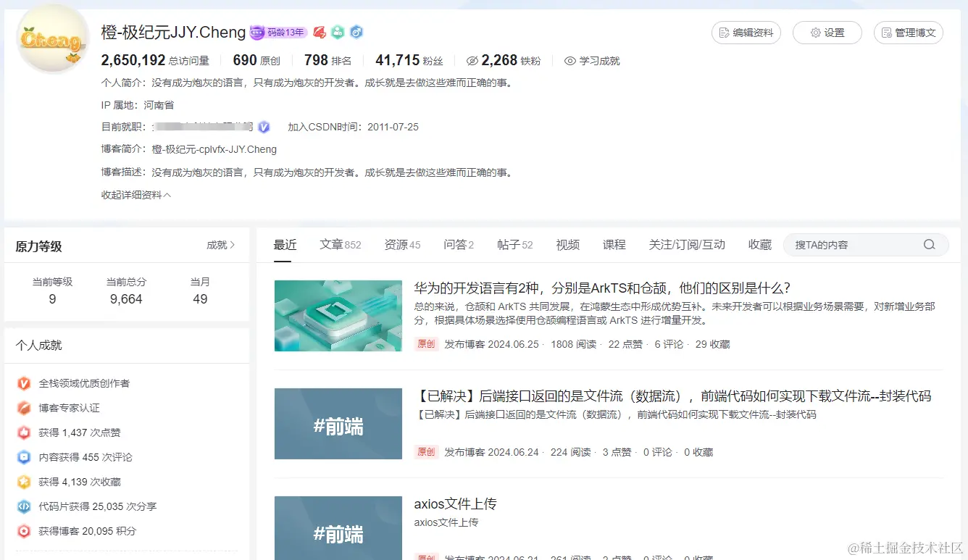Click the blue comment icon beside 455 次评论
The image size is (968, 560).
(x=24, y=457)
